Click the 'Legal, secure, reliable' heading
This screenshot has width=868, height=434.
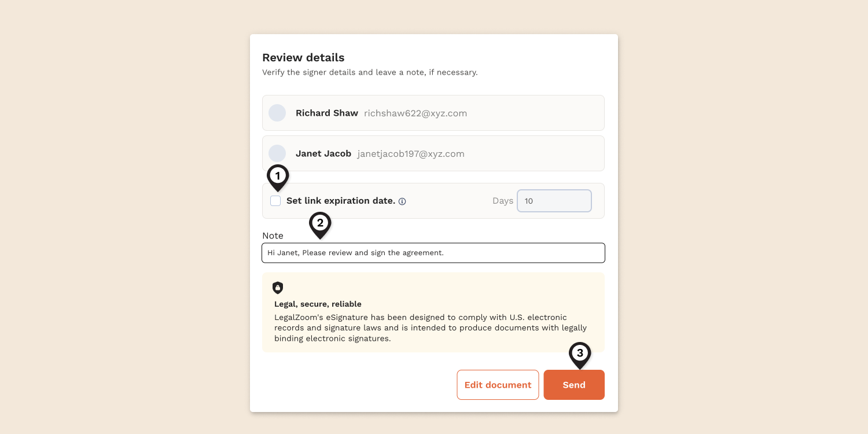pos(318,304)
